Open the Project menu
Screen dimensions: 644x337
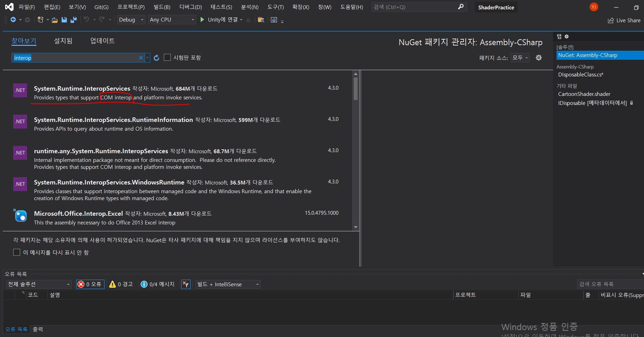(131, 7)
